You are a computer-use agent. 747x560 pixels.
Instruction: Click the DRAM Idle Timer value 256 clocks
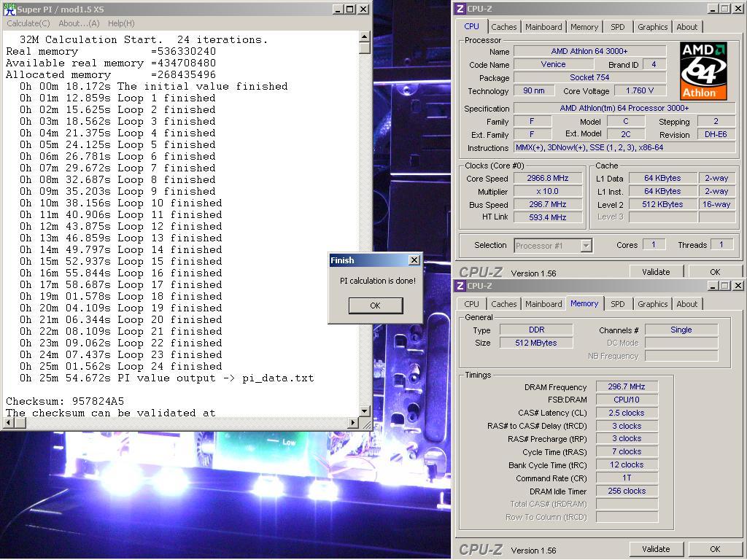pos(627,491)
